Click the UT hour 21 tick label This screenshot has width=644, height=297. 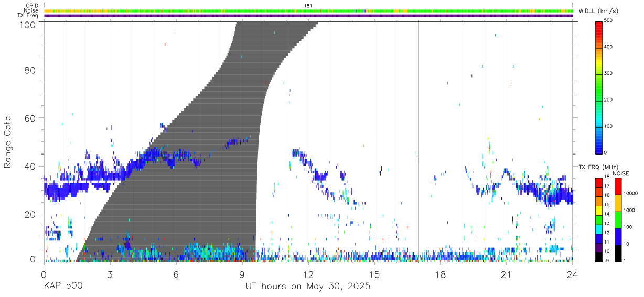507,274
